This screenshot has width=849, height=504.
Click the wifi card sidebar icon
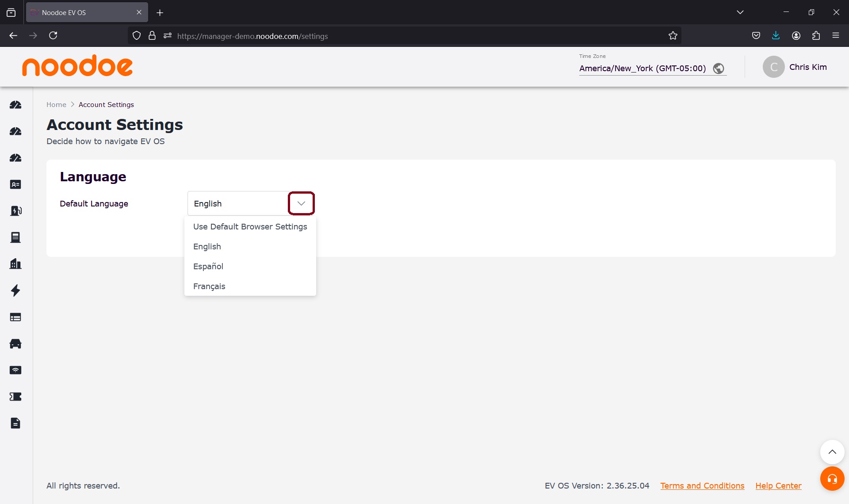[15, 370]
